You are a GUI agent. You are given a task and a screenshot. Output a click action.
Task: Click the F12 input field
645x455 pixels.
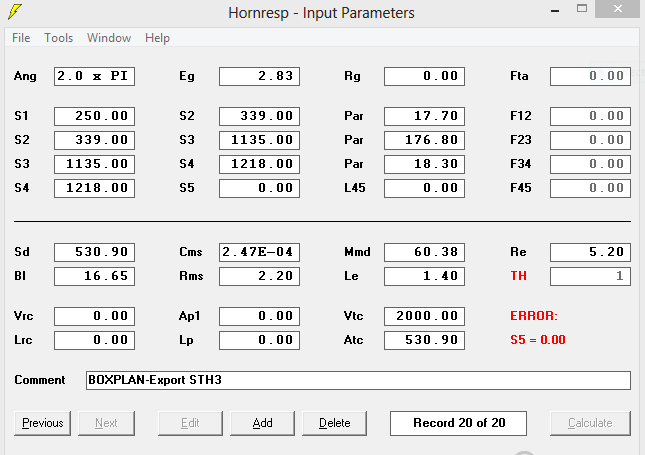pyautogui.click(x=590, y=116)
